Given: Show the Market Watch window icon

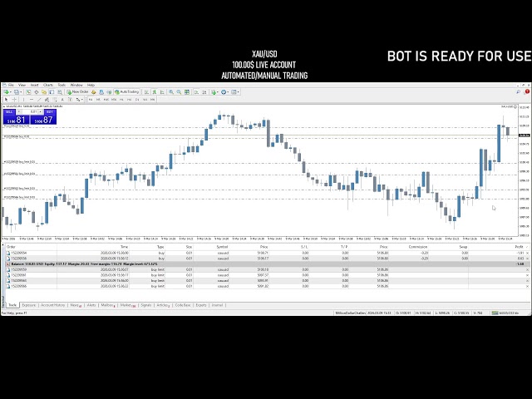Looking at the screenshot, I should point(28,92).
